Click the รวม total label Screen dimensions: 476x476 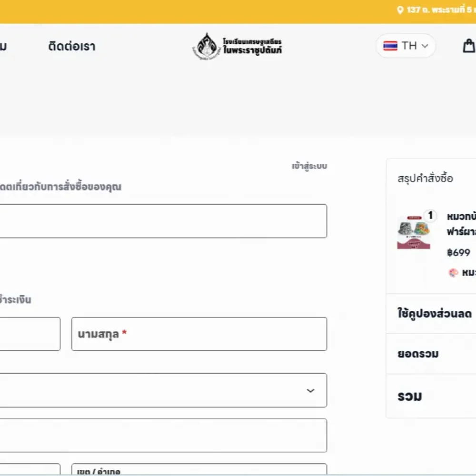coord(410,397)
